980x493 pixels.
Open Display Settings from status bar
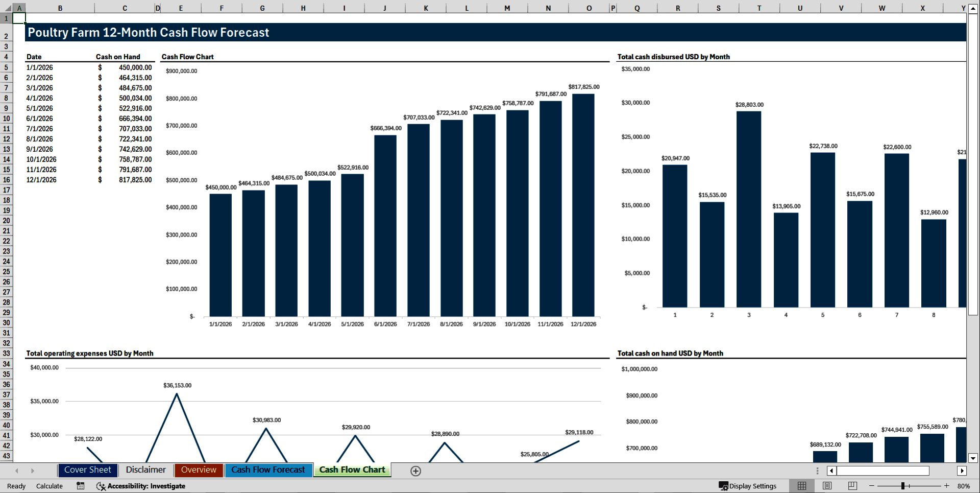click(748, 486)
